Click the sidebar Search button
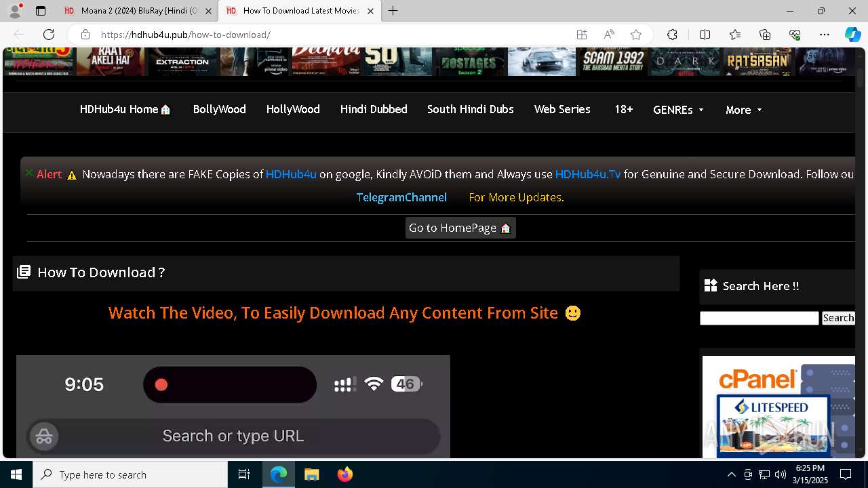The width and height of the screenshot is (868, 488). (838, 318)
